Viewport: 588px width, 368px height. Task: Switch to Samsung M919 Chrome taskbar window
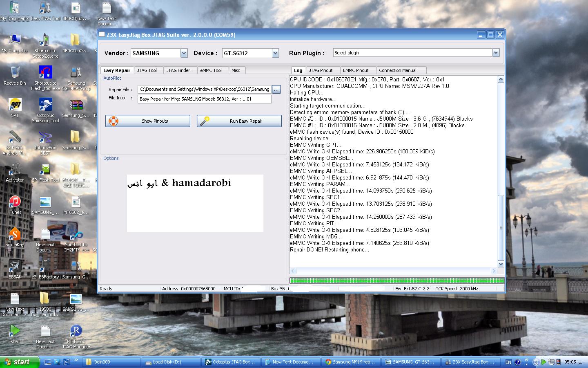[x=350, y=362]
